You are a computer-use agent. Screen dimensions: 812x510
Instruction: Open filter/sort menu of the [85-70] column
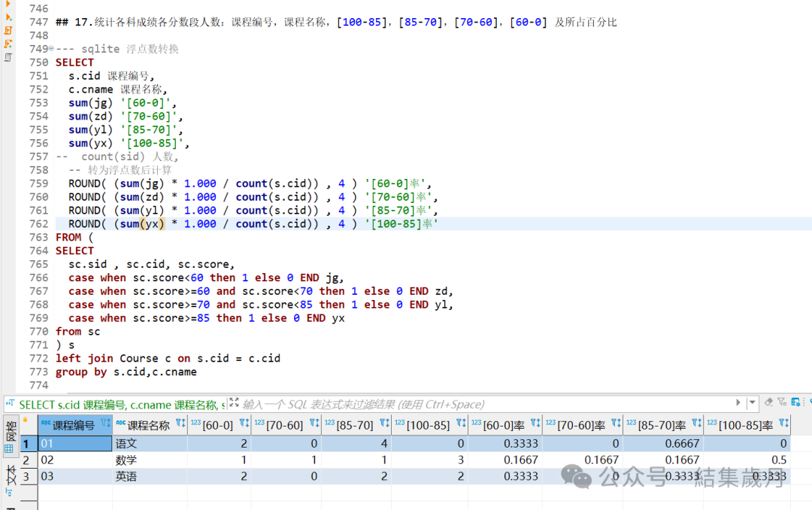[384, 423]
